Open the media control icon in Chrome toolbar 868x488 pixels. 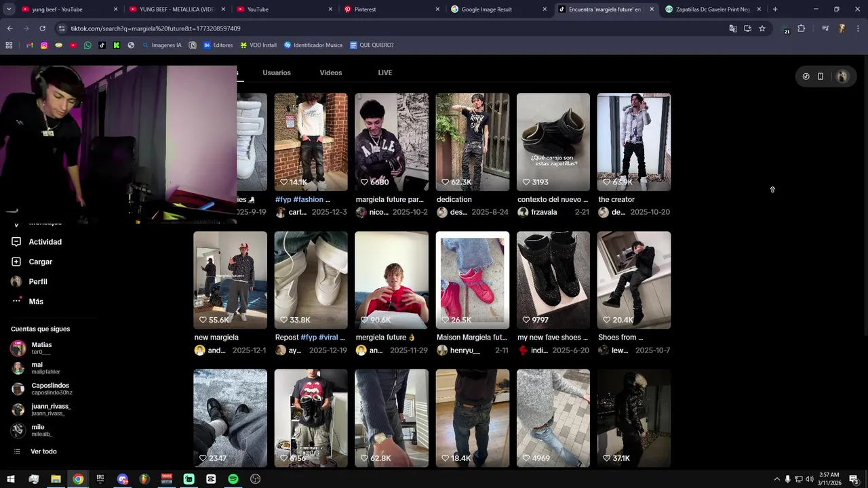[825, 28]
